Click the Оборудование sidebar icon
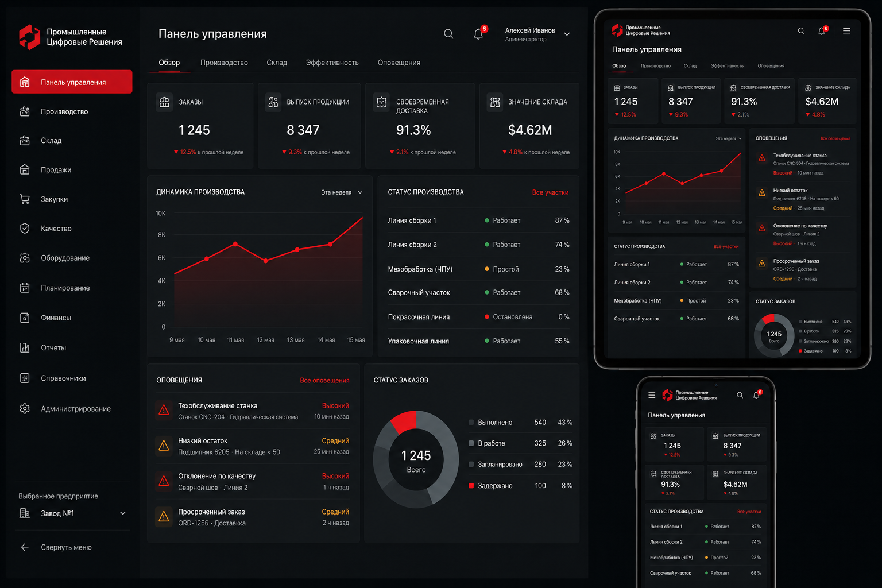This screenshot has height=588, width=882. 25,258
